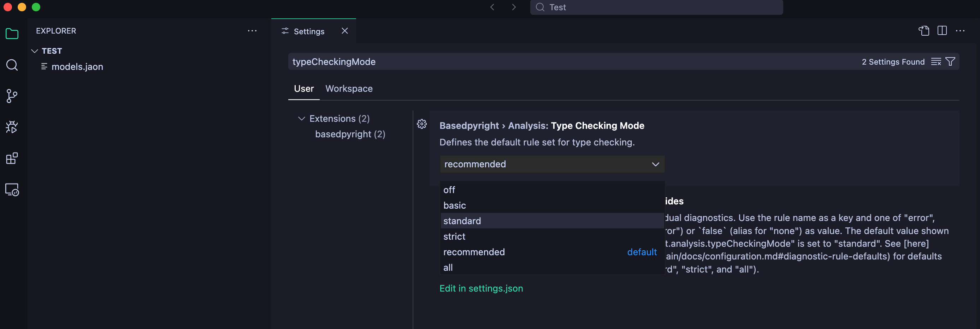Switch to the Workspace settings tab
Viewport: 980px width, 329px height.
(x=348, y=89)
